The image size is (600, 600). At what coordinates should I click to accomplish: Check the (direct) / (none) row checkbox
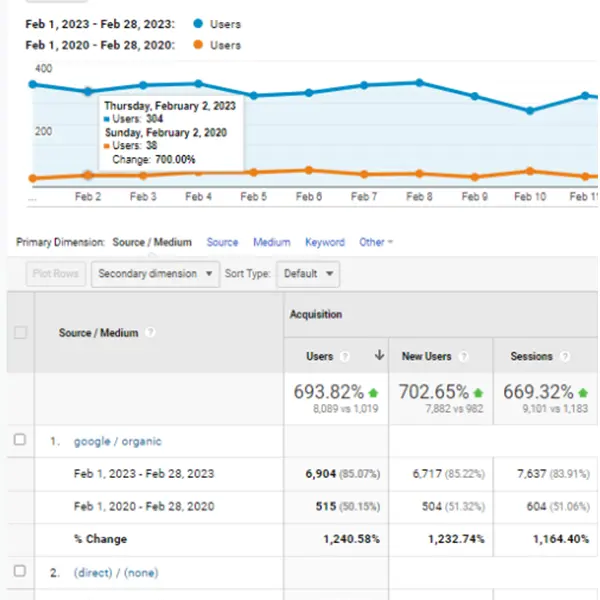20,571
